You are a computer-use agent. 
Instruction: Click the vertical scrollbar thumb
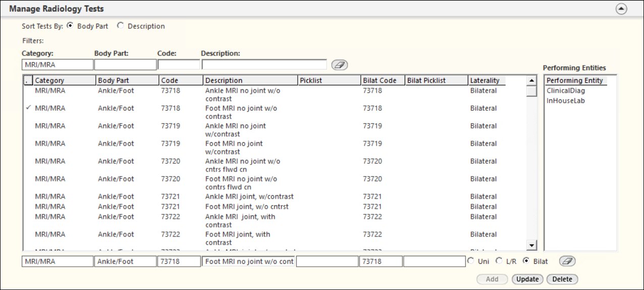(x=530, y=91)
